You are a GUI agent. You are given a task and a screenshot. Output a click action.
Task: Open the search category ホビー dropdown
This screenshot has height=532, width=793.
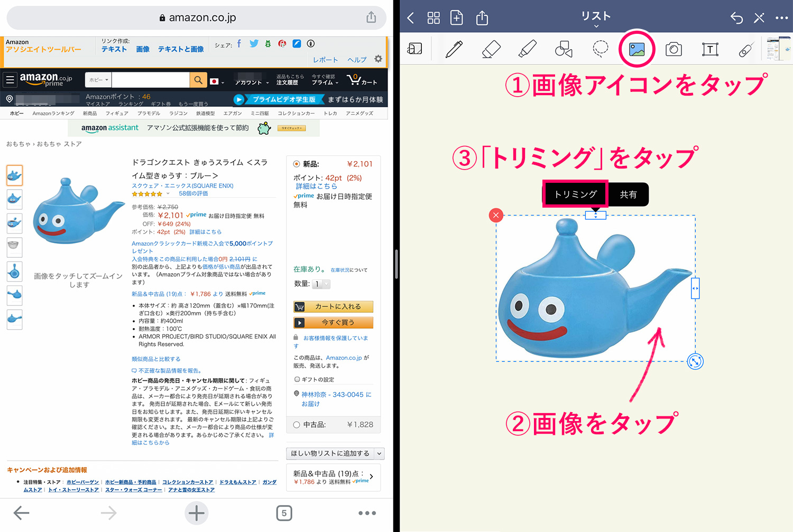tap(98, 80)
